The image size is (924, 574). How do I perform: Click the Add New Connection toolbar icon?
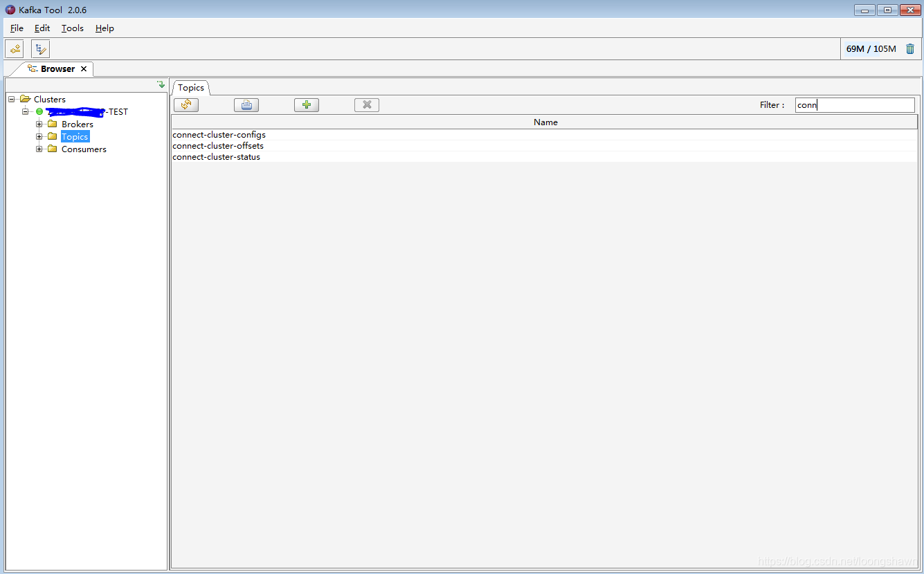(x=15, y=49)
